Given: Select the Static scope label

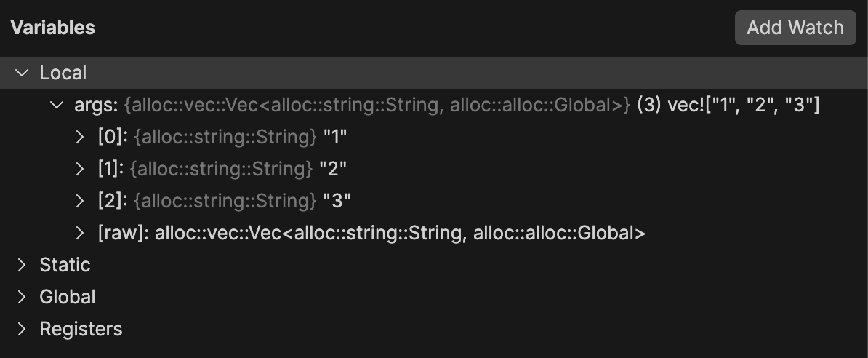Looking at the screenshot, I should pyautogui.click(x=65, y=265).
